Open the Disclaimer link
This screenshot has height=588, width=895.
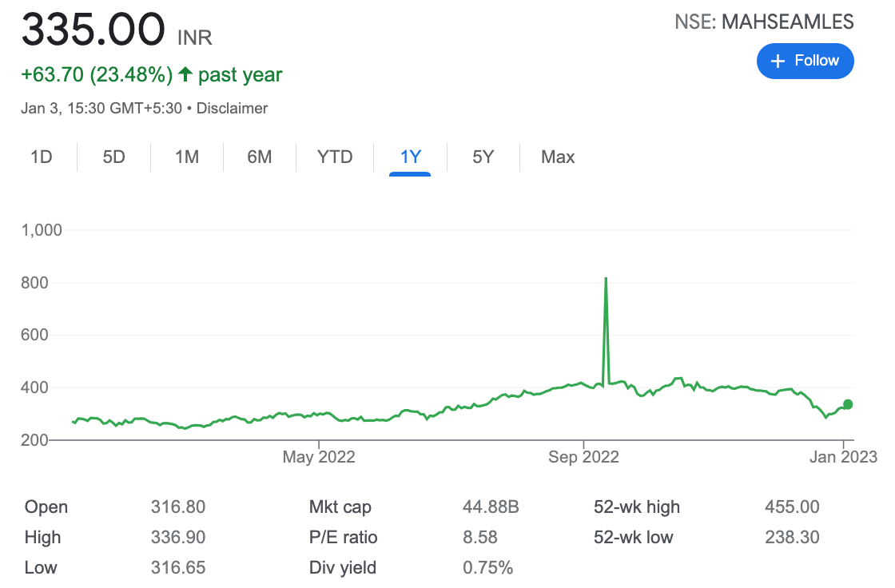(232, 109)
